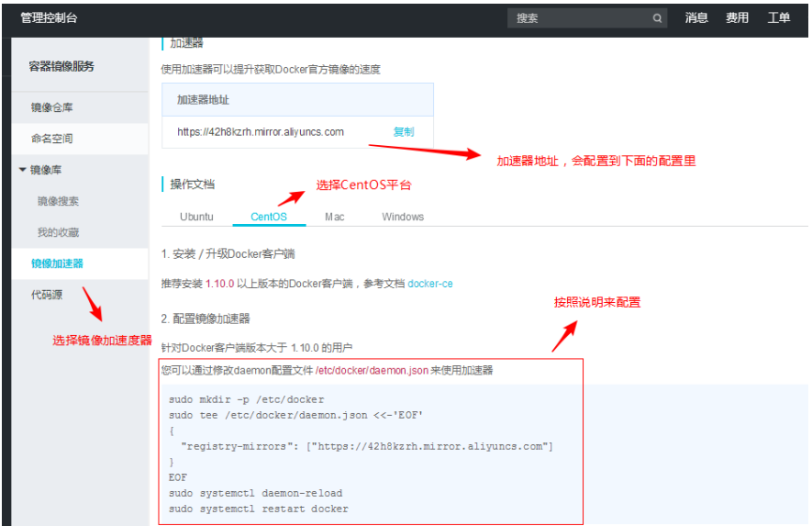Image resolution: width=812 pixels, height=526 pixels.
Task: Click the search magnifier icon
Action: pyautogui.click(x=657, y=18)
